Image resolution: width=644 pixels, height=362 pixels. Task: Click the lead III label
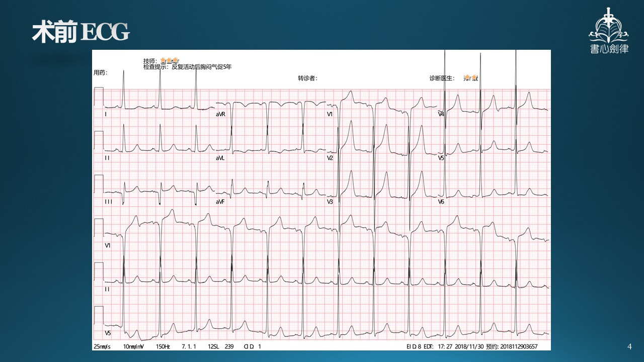[x=108, y=202]
